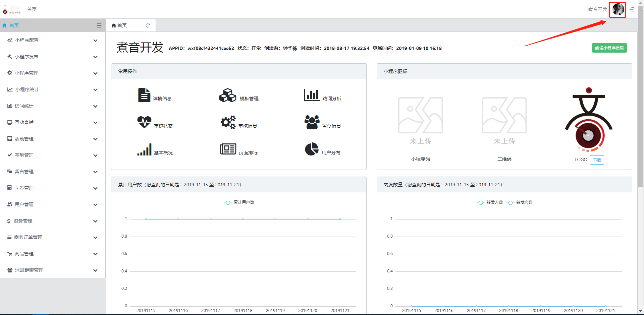
Task: Expand 财务管理 in the sidebar
Action: pyautogui.click(x=53, y=221)
